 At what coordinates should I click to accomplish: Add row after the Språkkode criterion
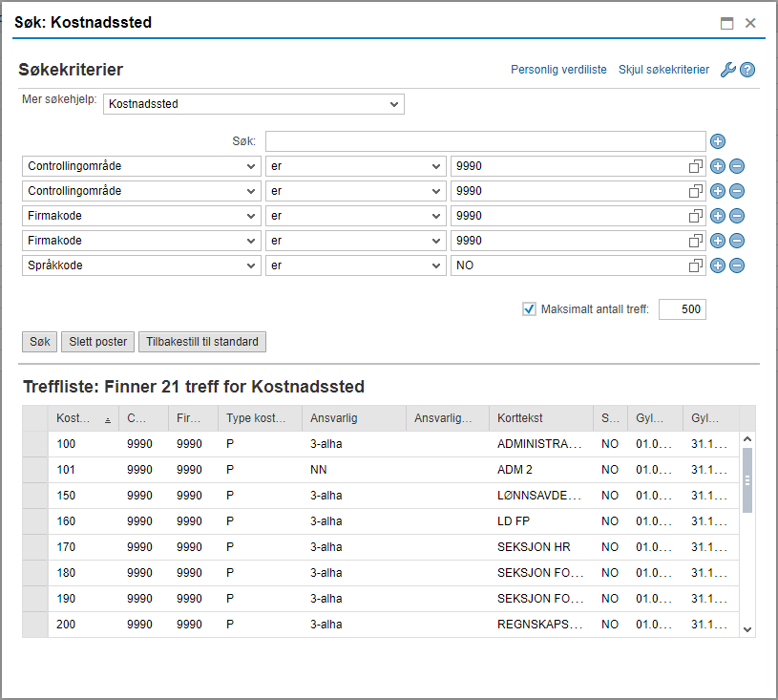click(718, 265)
